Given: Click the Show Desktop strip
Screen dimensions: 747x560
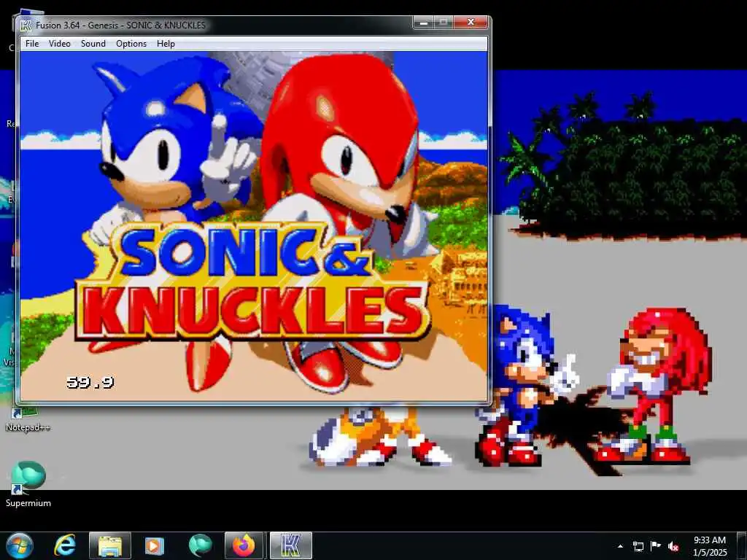Looking at the screenshot, I should click(x=742, y=545).
